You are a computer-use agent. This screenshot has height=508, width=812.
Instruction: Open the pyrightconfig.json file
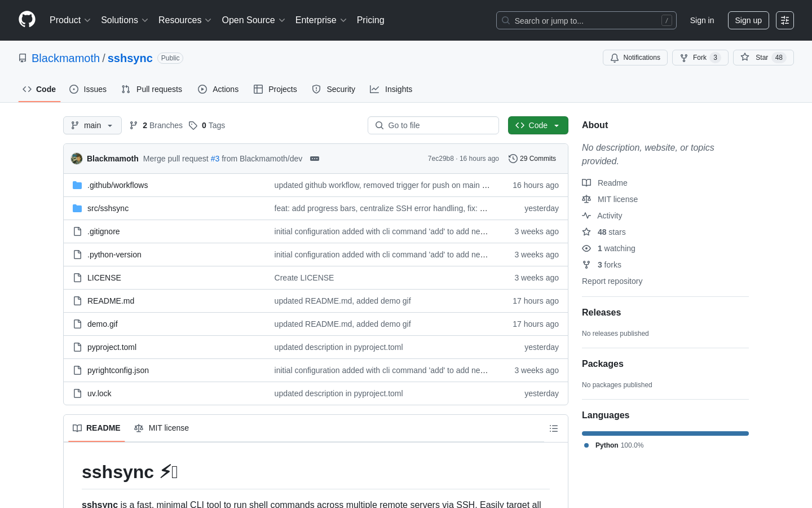point(118,370)
